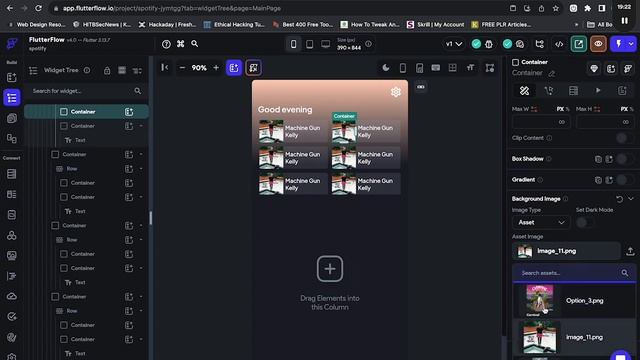Click the selected asset Image_11.png field
Image resolution: width=640 pixels, height=360 pixels.
pos(566,251)
